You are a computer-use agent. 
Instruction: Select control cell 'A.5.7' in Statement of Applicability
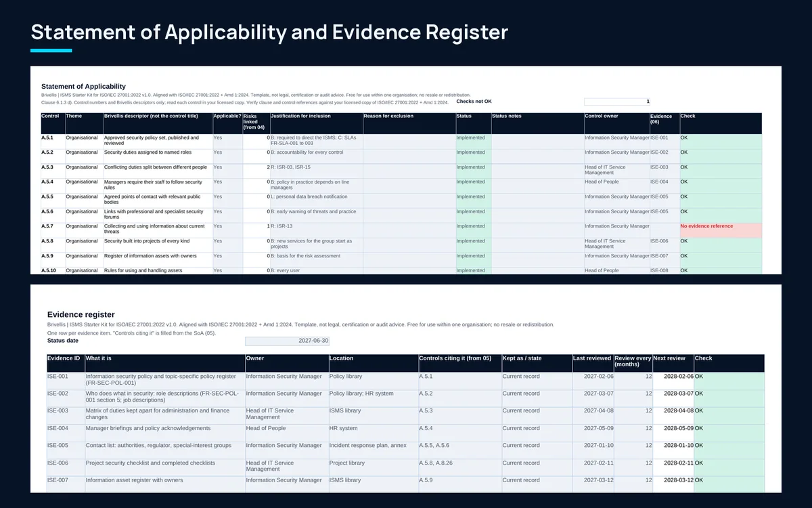(x=53, y=230)
